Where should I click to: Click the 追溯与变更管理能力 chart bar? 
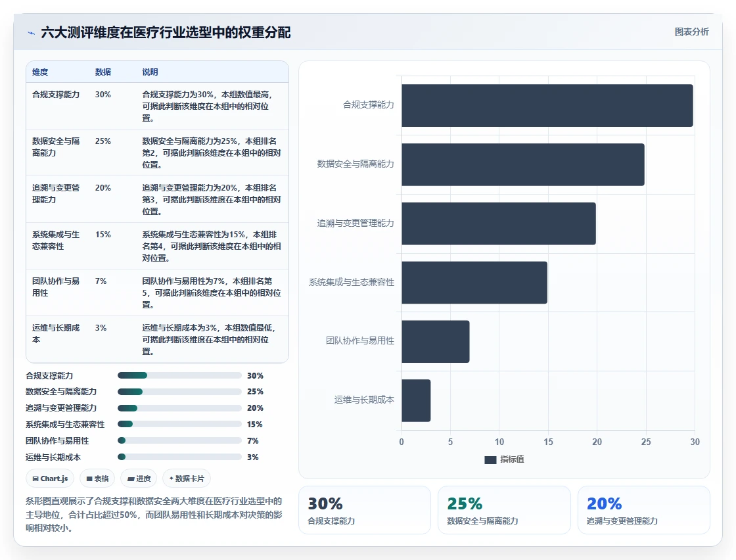499,223
